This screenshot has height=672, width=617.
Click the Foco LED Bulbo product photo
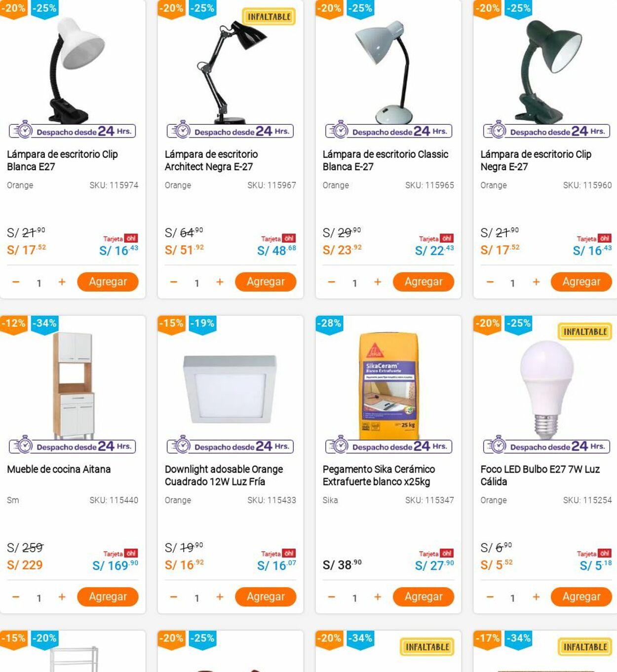click(546, 387)
